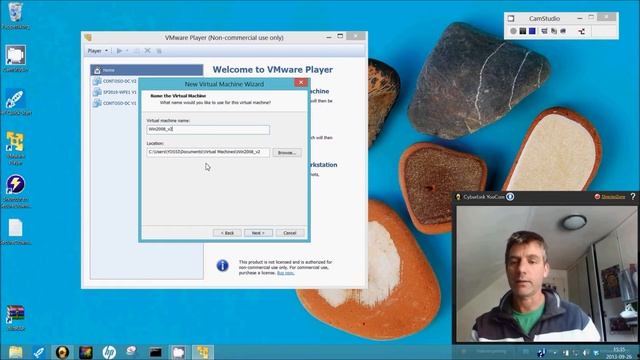Select Home in the VMware library list
This screenshot has height=360, width=640.
147,70
